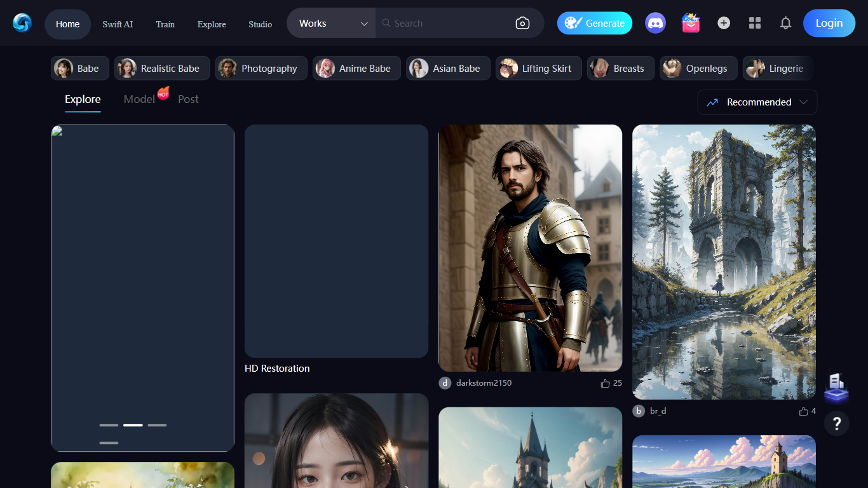The height and width of the screenshot is (488, 868).
Task: Open the armored knight image
Action: 530,248
